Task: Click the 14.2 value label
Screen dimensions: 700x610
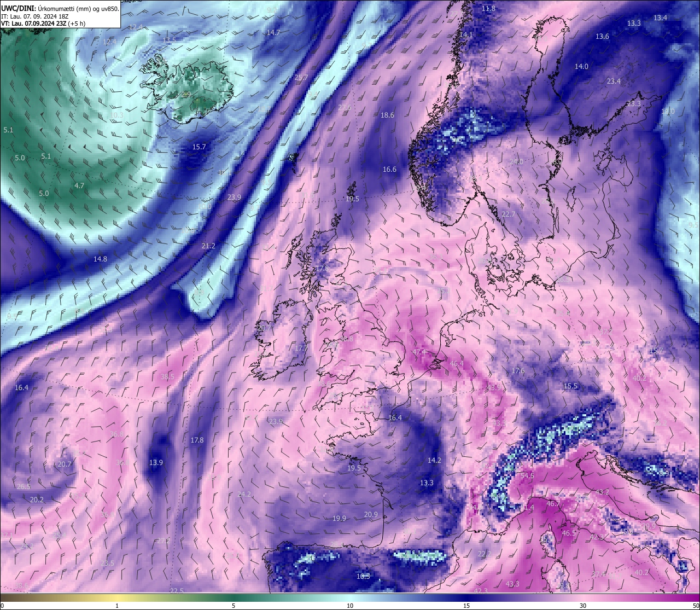Action: click(434, 461)
